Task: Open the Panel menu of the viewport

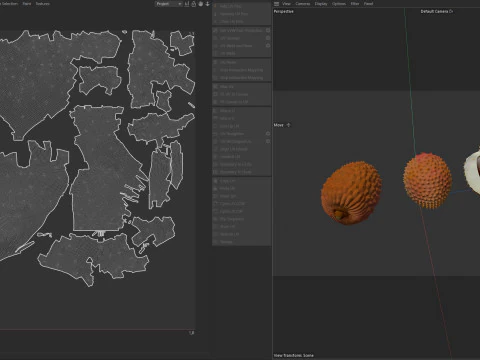Action: (x=368, y=4)
